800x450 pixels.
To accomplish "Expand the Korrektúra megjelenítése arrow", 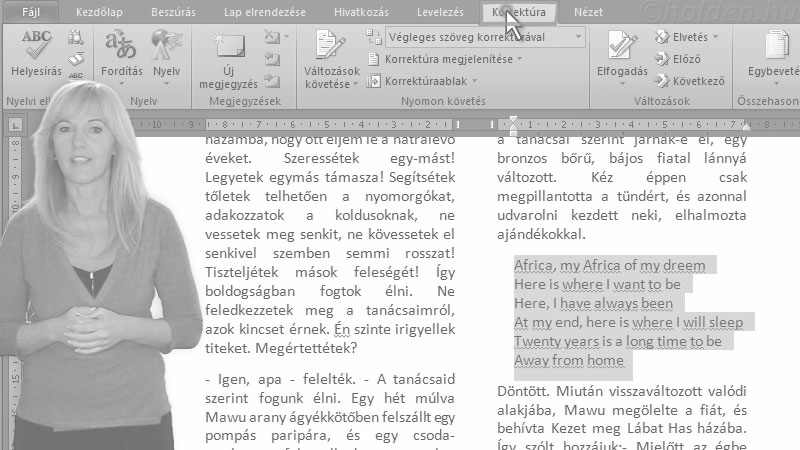I will point(519,59).
